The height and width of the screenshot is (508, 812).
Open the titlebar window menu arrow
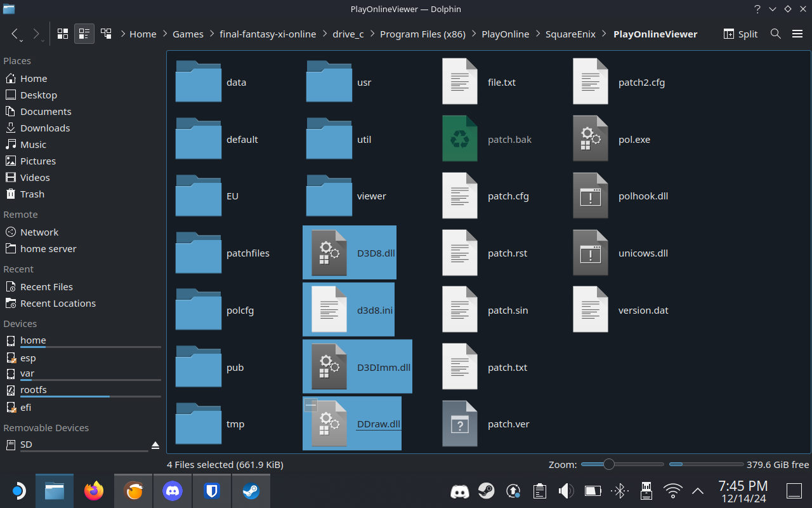pos(771,9)
